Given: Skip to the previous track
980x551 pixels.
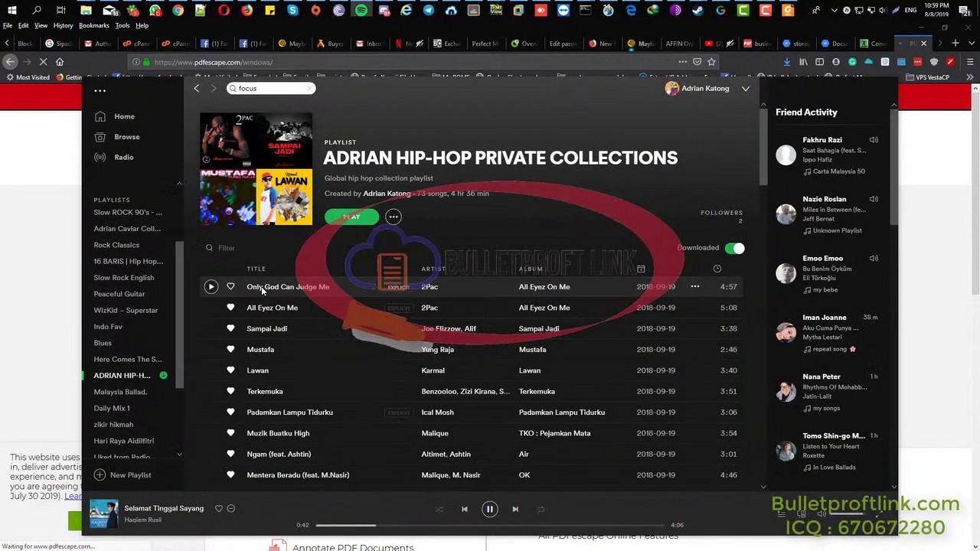Looking at the screenshot, I should [x=464, y=509].
